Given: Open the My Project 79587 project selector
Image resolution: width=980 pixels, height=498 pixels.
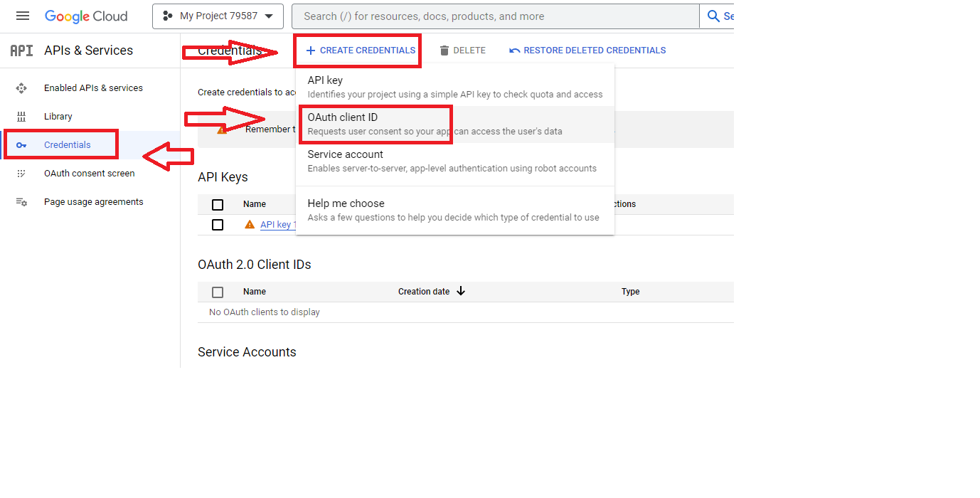Looking at the screenshot, I should (x=218, y=16).
